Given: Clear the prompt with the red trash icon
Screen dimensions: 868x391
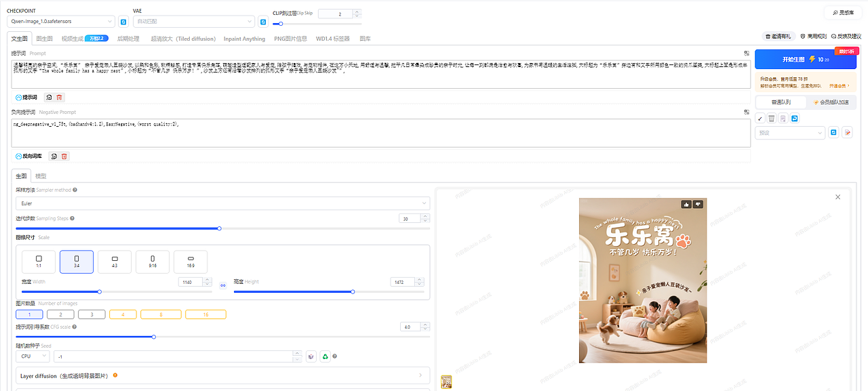Looking at the screenshot, I should point(60,97).
